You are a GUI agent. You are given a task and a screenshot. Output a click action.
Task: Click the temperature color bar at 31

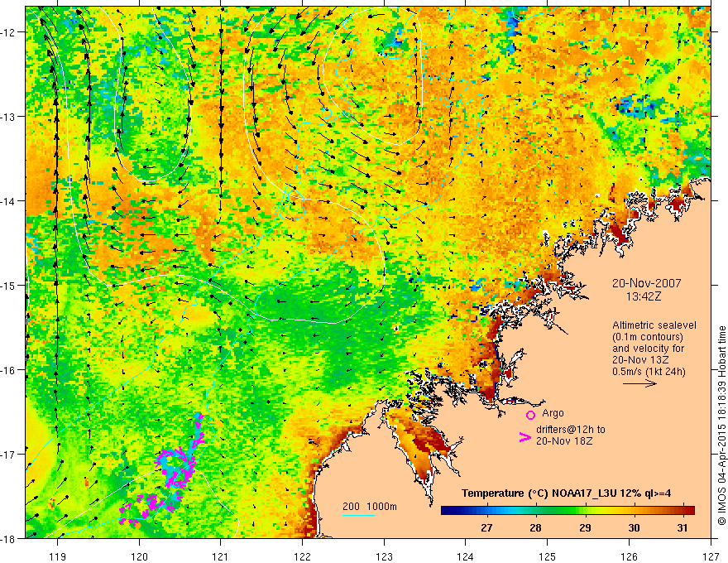682,511
